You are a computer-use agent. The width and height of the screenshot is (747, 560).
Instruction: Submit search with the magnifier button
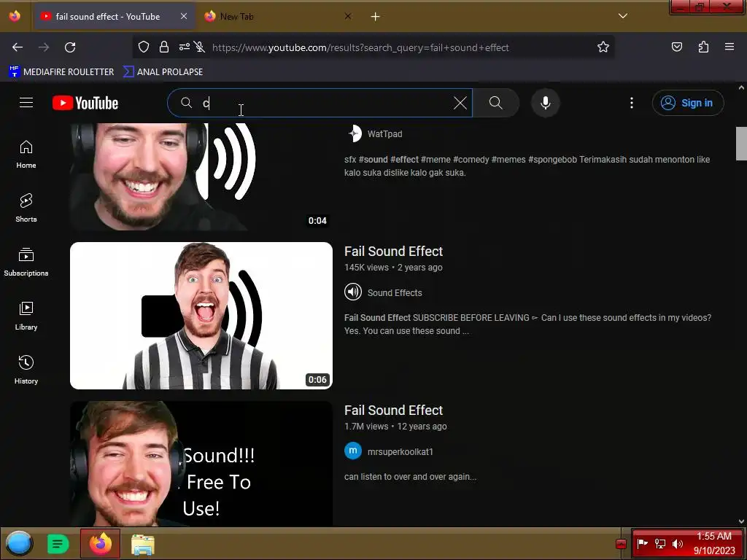click(x=495, y=103)
